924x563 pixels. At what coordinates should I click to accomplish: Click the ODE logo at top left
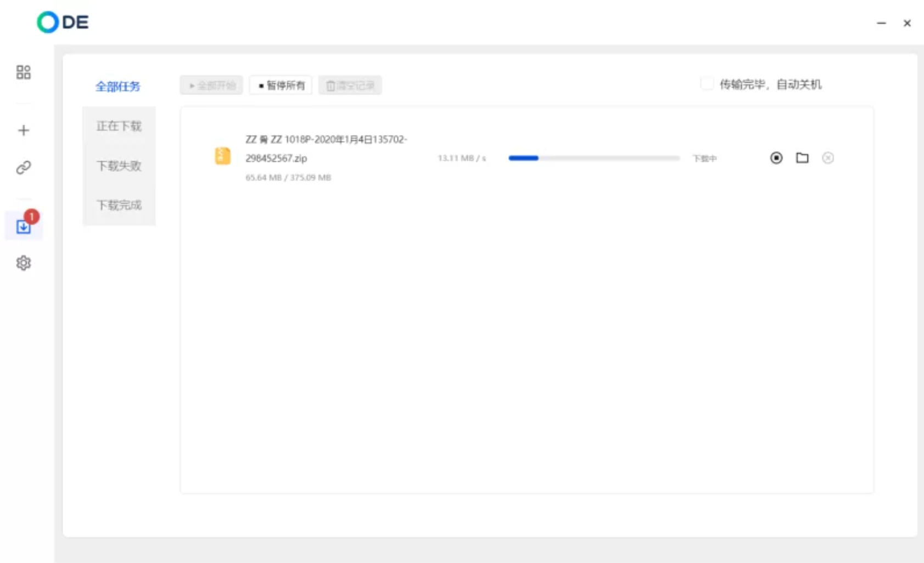coord(63,22)
